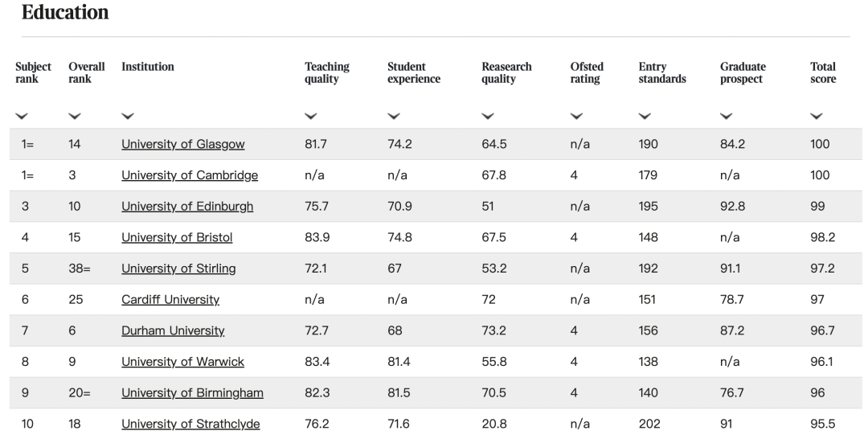868x439 pixels.
Task: Follow the University of Birmingham link
Action: coord(192,393)
